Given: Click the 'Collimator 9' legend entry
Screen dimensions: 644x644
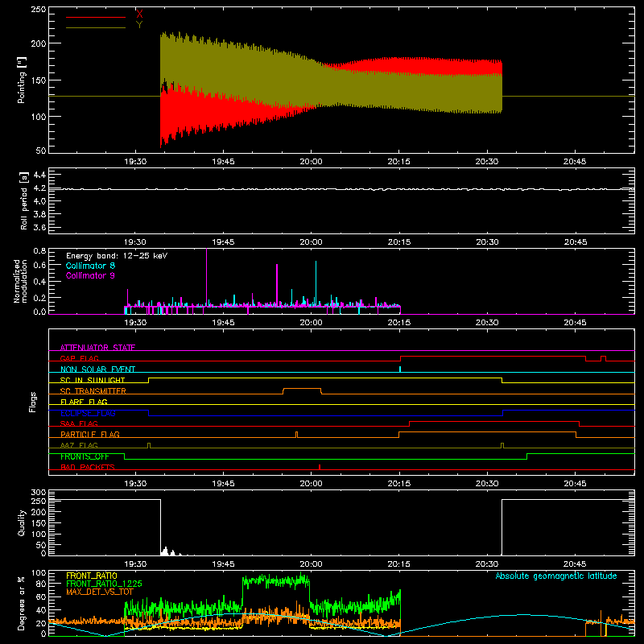Looking at the screenshot, I should (90, 275).
